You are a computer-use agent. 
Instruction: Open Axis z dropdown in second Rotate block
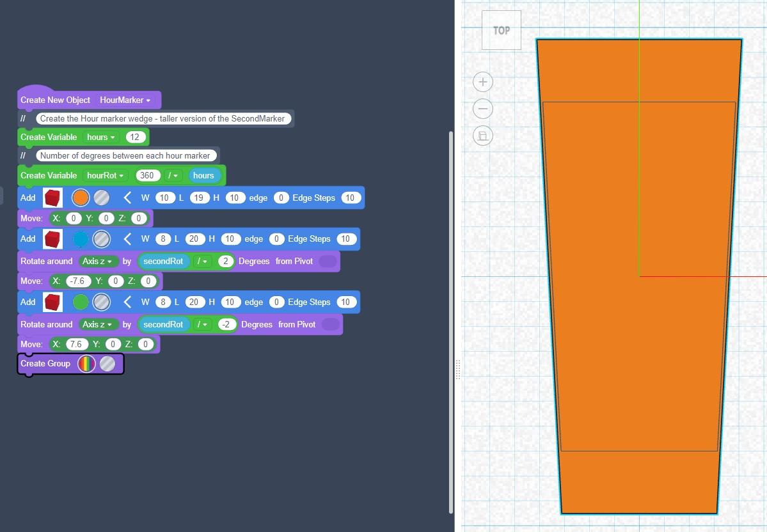(97, 325)
